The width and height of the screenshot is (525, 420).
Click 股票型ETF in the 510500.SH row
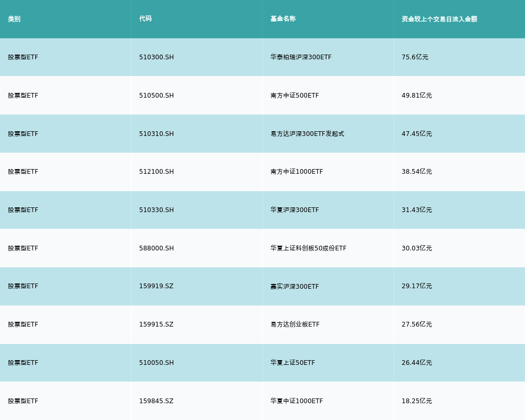point(23,96)
